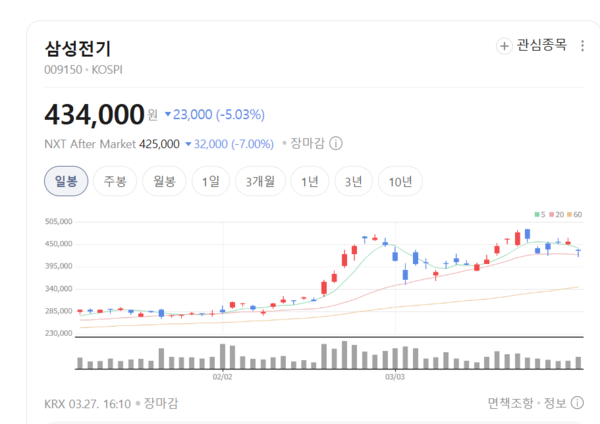
Task: Click the 02/02 date axis marker
Action: tap(222, 377)
